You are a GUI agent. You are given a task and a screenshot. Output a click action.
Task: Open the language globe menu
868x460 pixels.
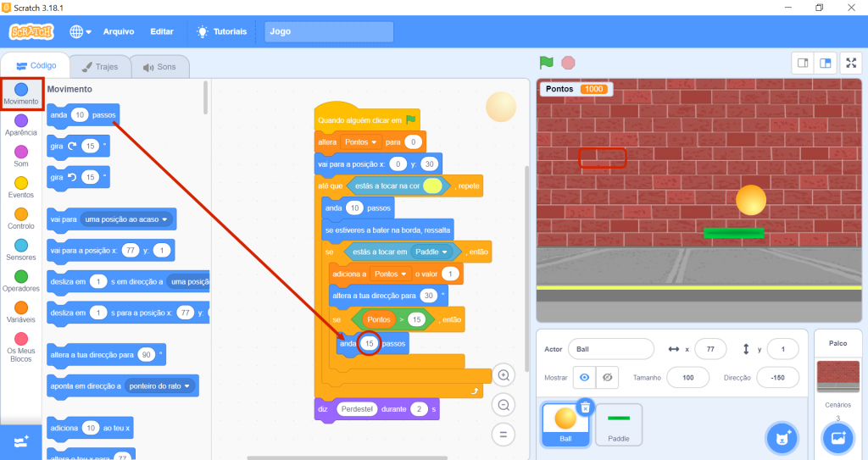click(x=81, y=31)
